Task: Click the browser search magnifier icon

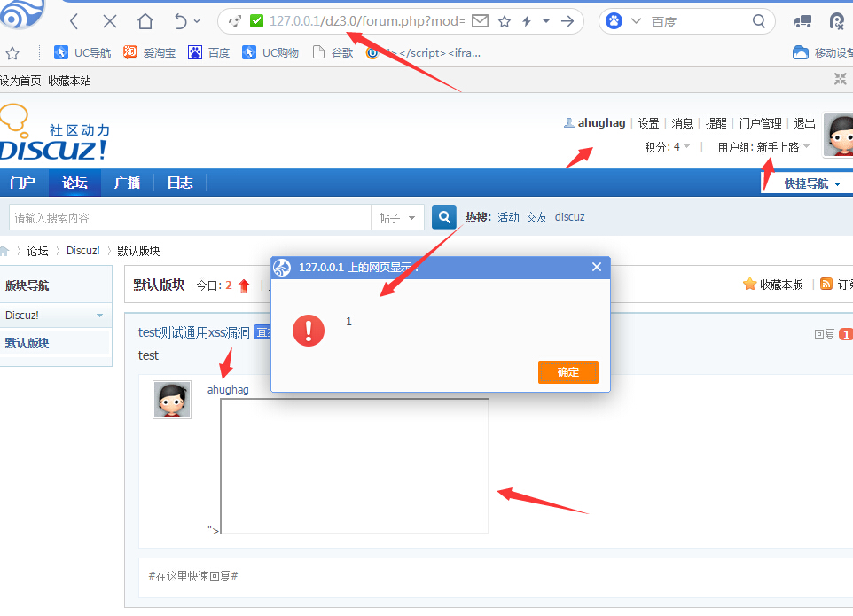Action: point(759,22)
